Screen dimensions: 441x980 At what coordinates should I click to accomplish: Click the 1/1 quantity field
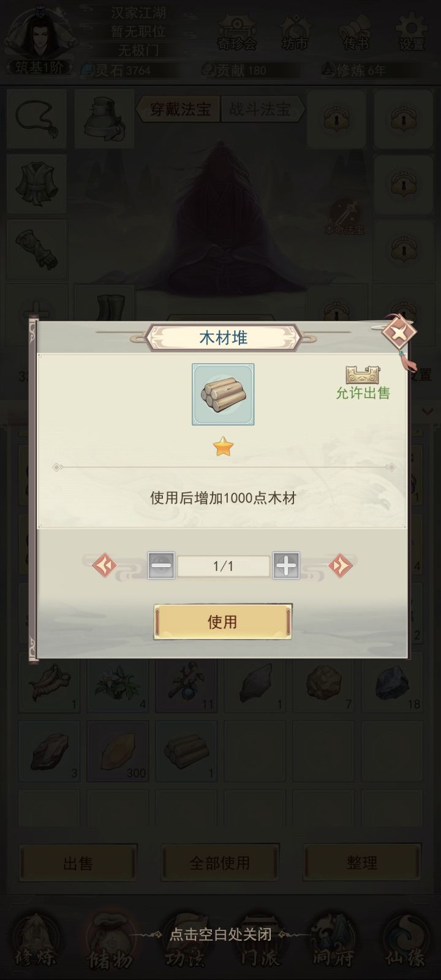[224, 566]
